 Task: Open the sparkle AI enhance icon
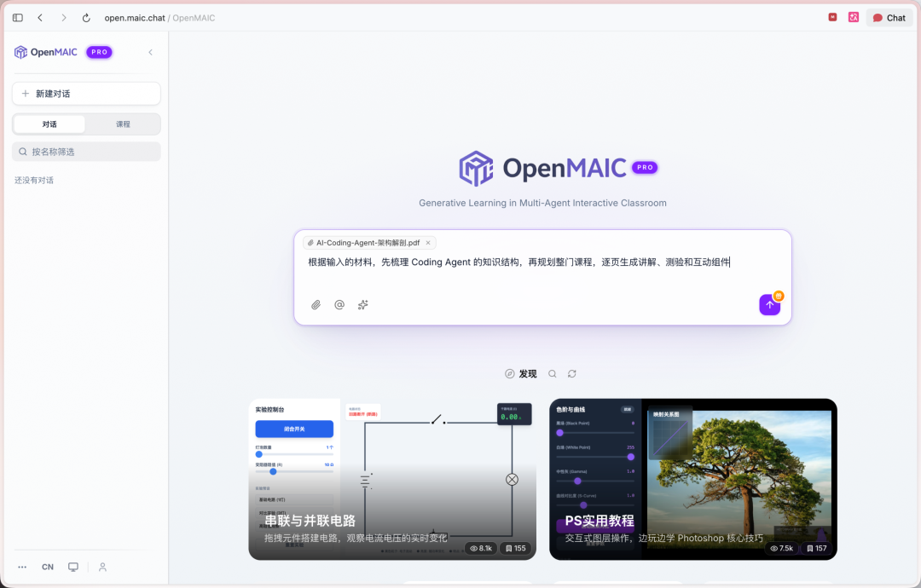tap(363, 304)
